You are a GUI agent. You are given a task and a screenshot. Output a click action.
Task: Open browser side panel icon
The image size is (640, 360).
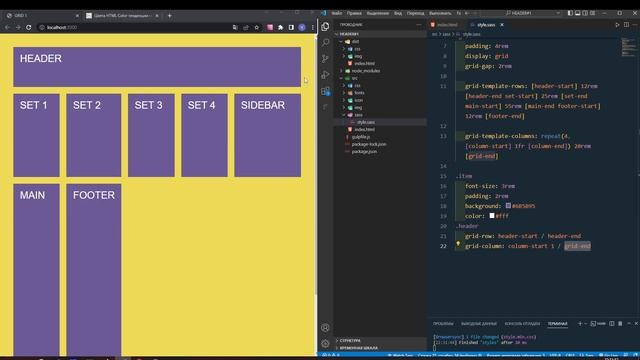[291, 27]
